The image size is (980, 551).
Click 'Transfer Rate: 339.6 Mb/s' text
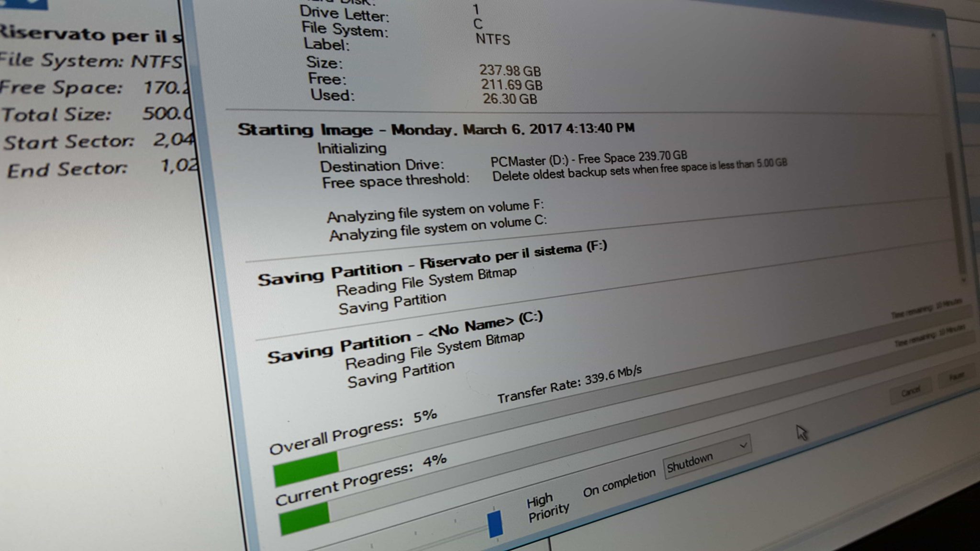(x=569, y=385)
